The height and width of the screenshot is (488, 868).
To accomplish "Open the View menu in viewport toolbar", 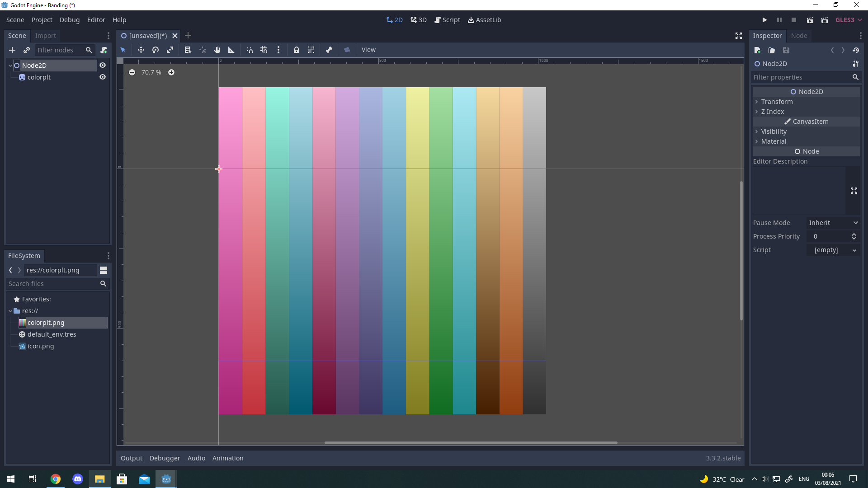I will [368, 50].
